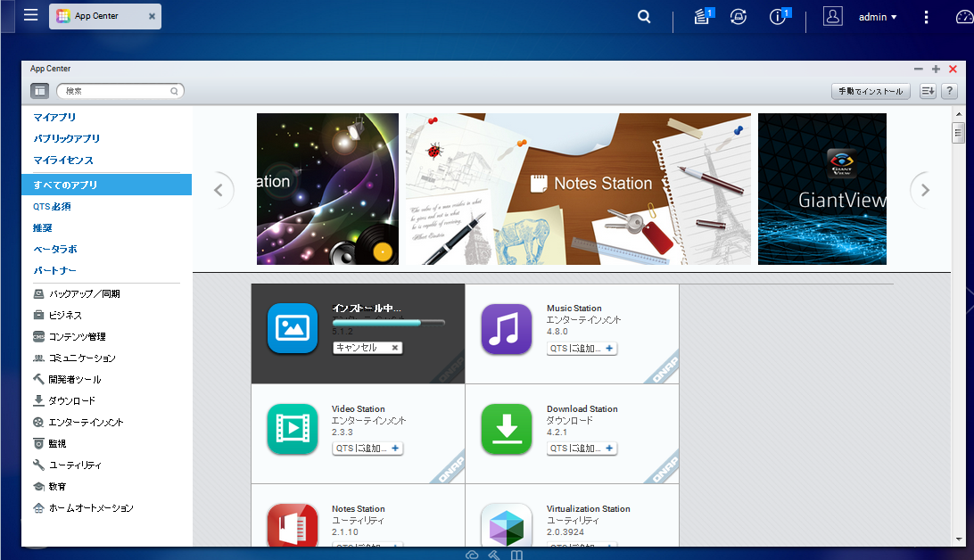Image resolution: width=974 pixels, height=560 pixels.
Task: Click the Music Station app icon
Action: [x=507, y=329]
